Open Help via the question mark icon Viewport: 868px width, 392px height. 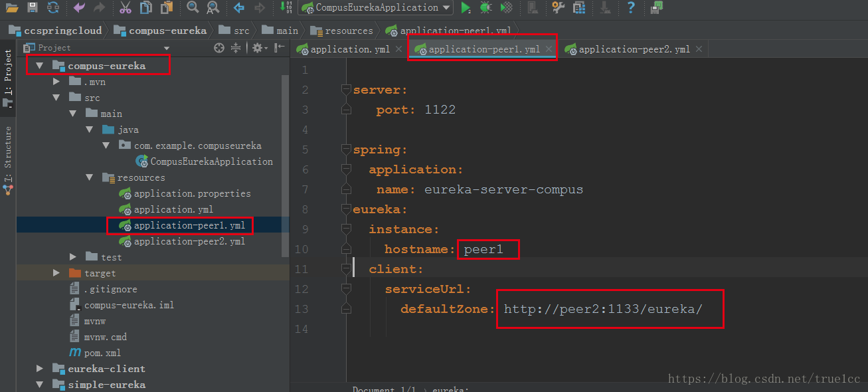coord(631,8)
